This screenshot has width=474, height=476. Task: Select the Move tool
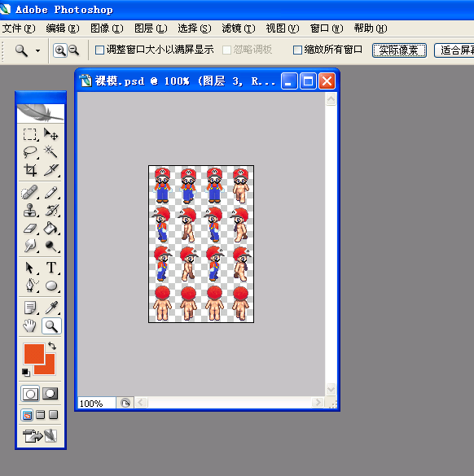point(50,134)
